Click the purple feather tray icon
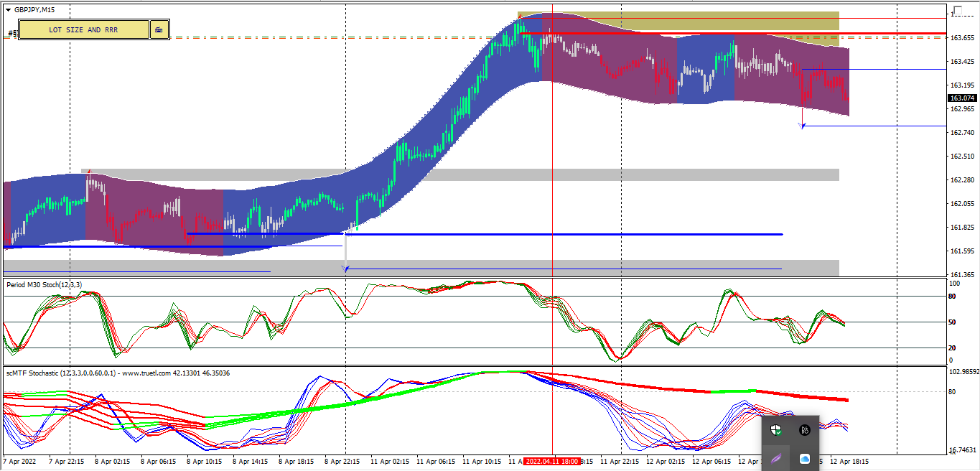The width and height of the screenshot is (980, 471). [775, 459]
